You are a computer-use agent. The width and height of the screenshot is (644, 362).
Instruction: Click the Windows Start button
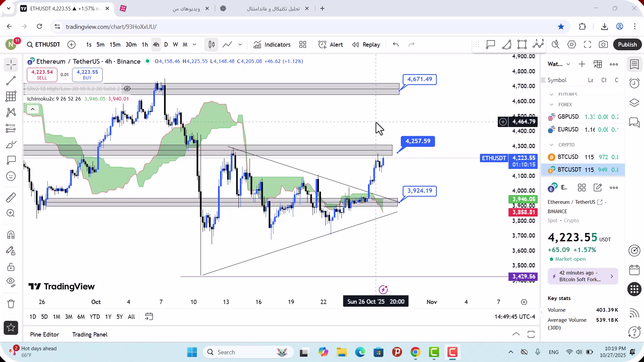[x=192, y=352]
